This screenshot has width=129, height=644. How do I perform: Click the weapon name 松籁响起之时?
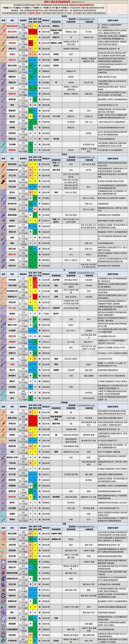12,170
